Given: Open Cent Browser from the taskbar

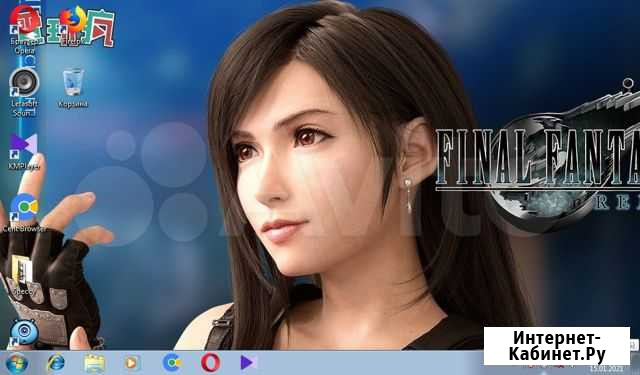Looking at the screenshot, I should point(172,363).
